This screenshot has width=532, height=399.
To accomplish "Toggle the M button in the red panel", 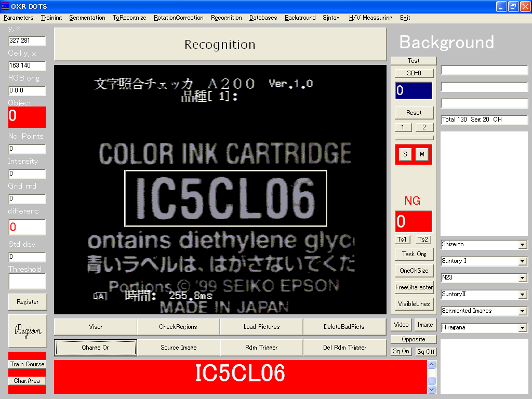I will pyautogui.click(x=422, y=154).
